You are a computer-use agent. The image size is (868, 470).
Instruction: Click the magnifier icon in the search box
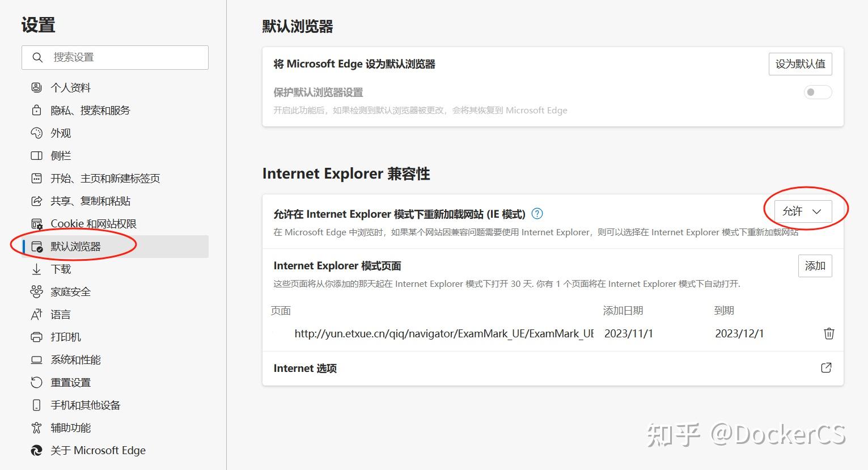pyautogui.click(x=37, y=57)
